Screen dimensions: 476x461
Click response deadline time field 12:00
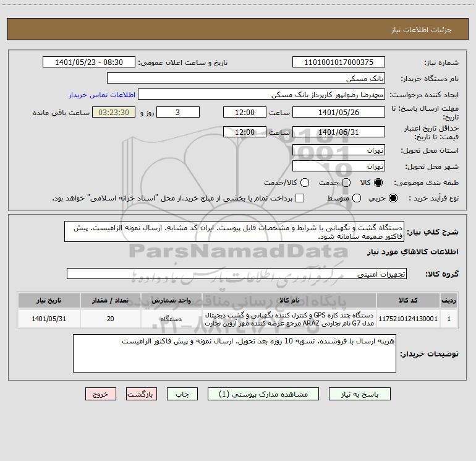pyautogui.click(x=245, y=112)
